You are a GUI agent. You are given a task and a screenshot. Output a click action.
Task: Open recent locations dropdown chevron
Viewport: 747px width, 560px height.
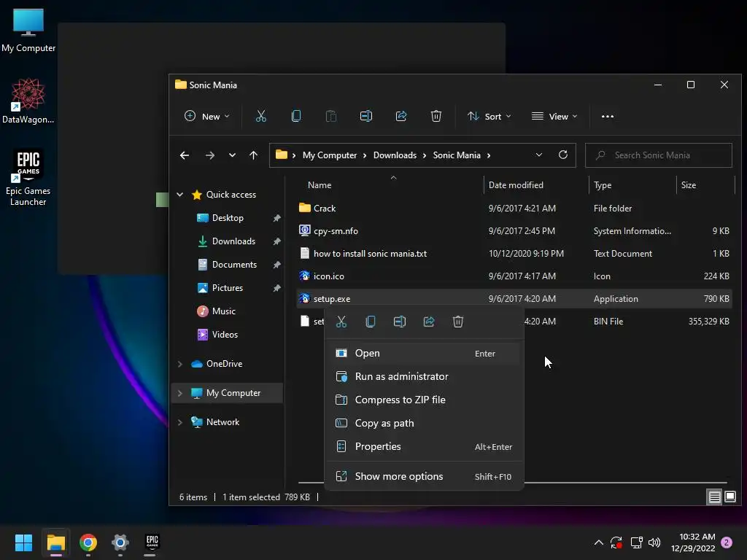point(232,155)
